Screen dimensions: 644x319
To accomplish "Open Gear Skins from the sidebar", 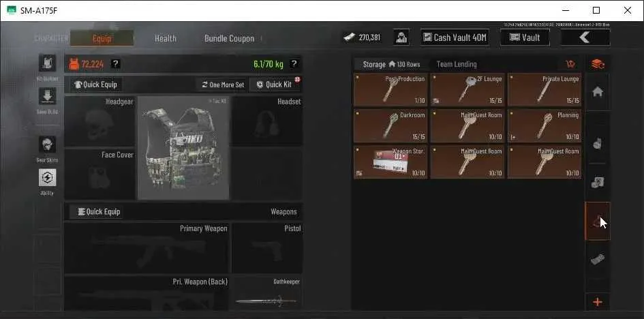I will coord(47,145).
